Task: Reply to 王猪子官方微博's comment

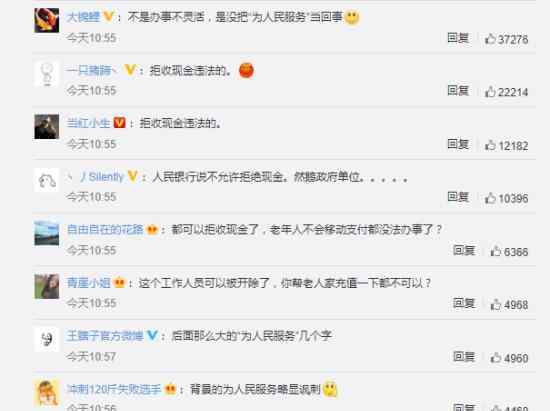Action: 464,357
